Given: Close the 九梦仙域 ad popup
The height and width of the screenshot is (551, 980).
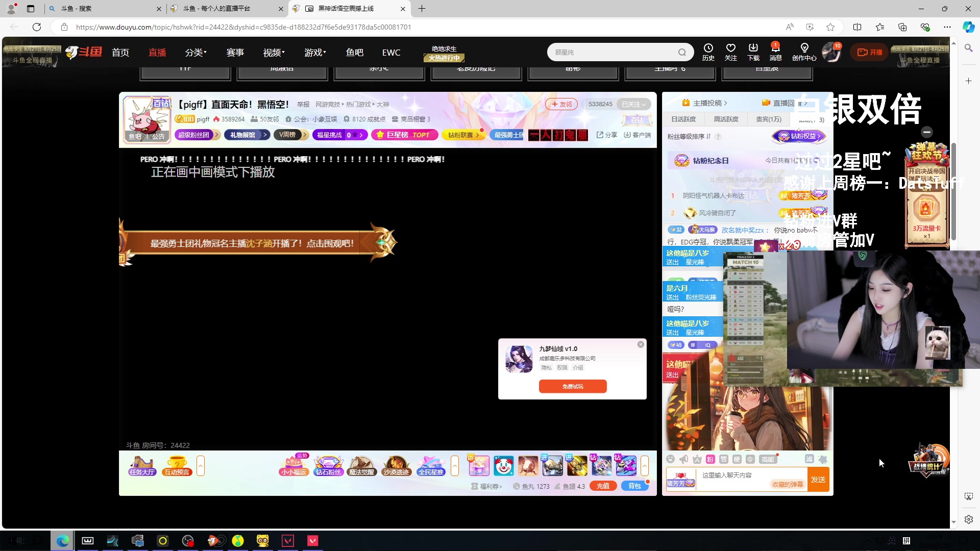Looking at the screenshot, I should [x=641, y=344].
